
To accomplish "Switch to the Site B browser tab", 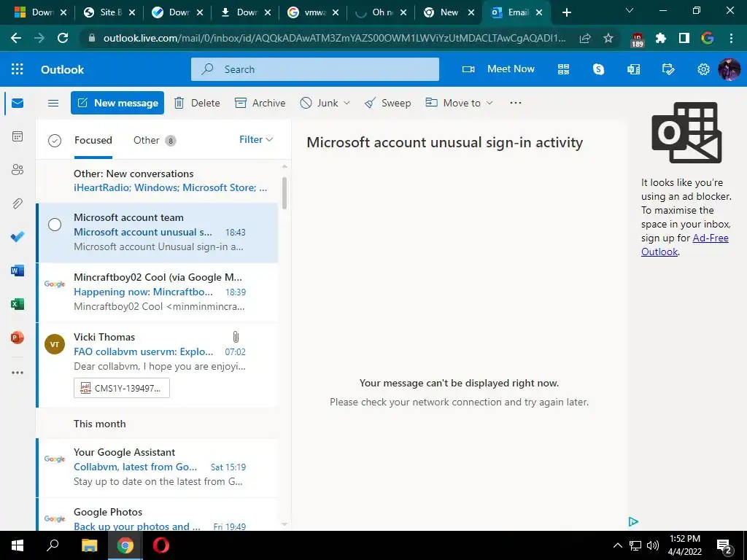I will (x=109, y=12).
